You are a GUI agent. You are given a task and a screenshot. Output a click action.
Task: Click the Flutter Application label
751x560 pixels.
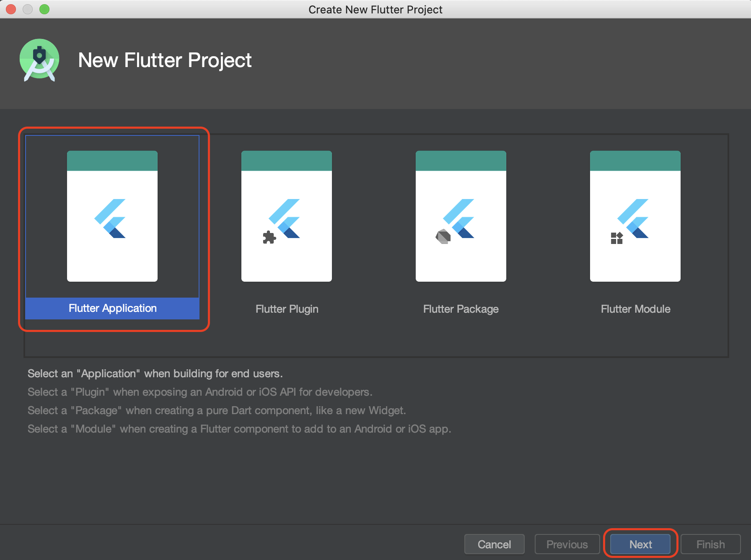point(112,309)
